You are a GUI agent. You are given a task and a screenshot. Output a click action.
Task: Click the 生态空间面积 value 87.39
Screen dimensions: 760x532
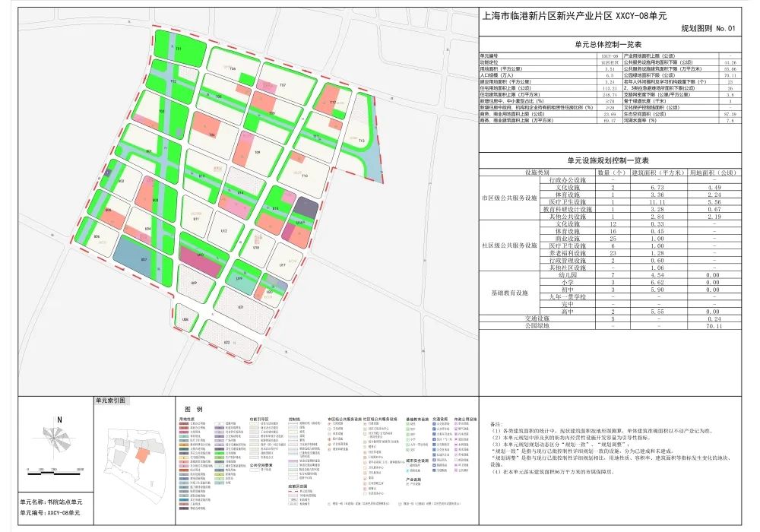pyautogui.click(x=730, y=114)
